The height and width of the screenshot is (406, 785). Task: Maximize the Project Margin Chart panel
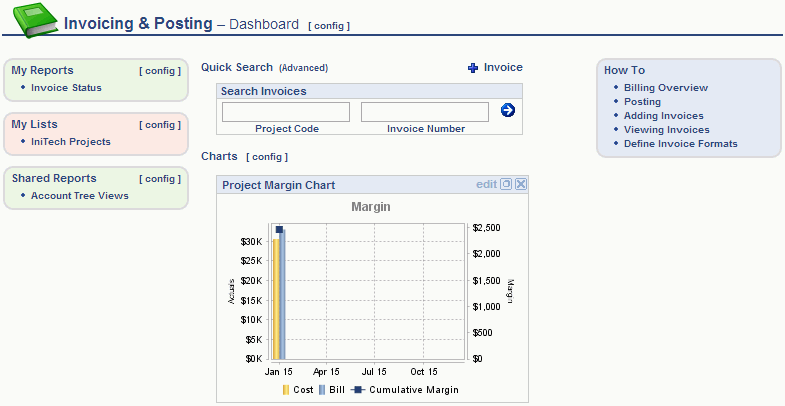pyautogui.click(x=506, y=184)
